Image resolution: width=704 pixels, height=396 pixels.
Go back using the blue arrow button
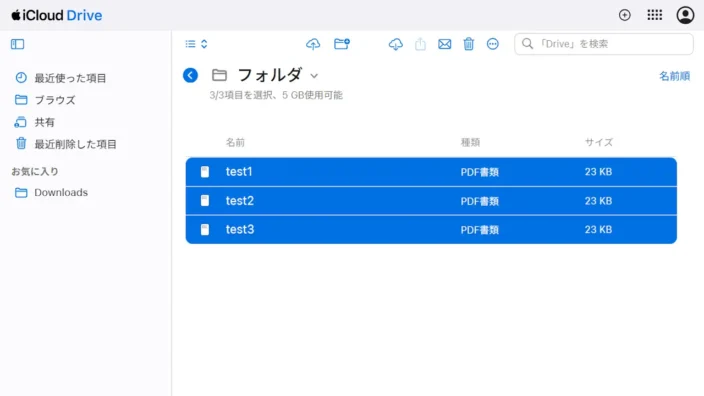click(x=190, y=75)
